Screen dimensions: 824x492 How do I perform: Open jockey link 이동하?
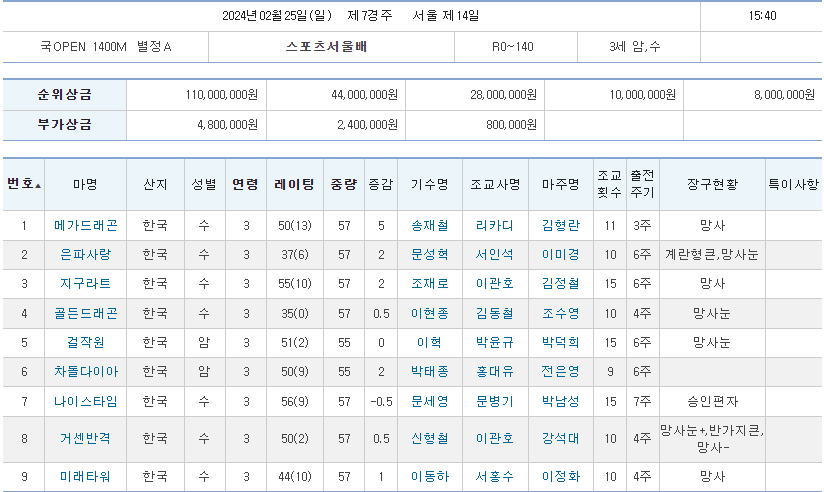430,477
